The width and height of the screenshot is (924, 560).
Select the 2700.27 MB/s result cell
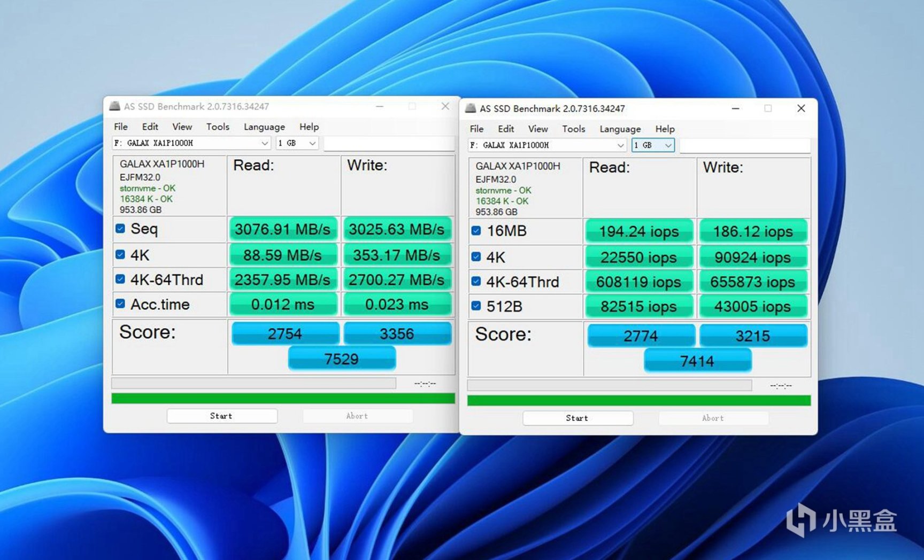click(397, 279)
